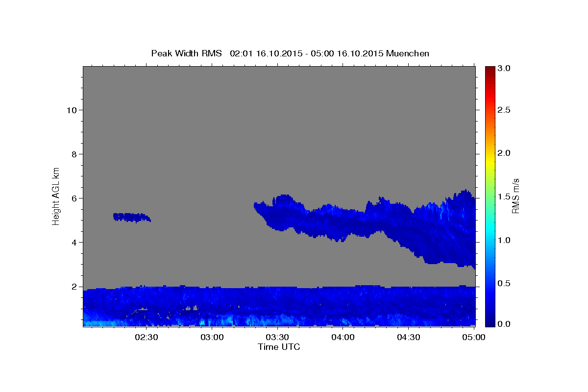
Task: Click the 'Time UTC' axis label
Action: coord(279,347)
